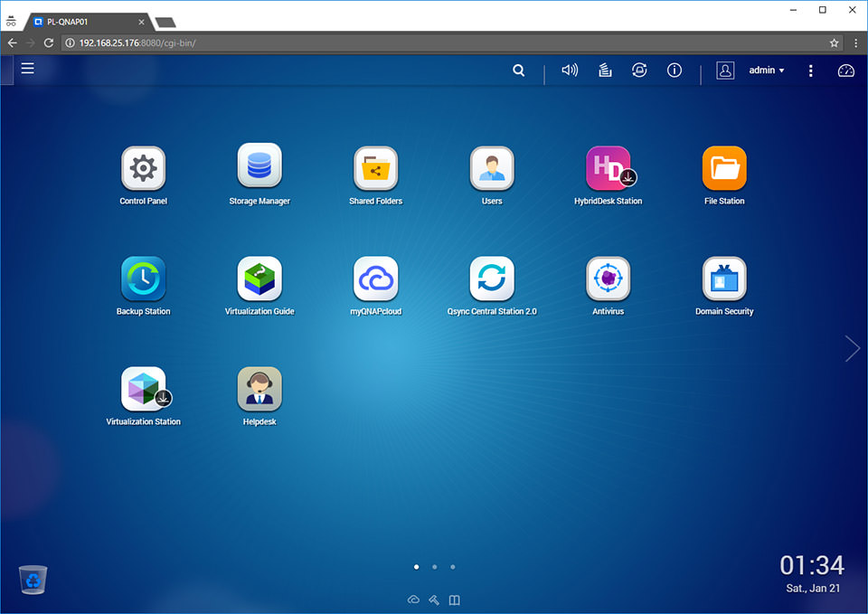This screenshot has width=868, height=614.
Task: Click the myQNAPcloud bottom shortcut icon
Action: pyautogui.click(x=413, y=600)
